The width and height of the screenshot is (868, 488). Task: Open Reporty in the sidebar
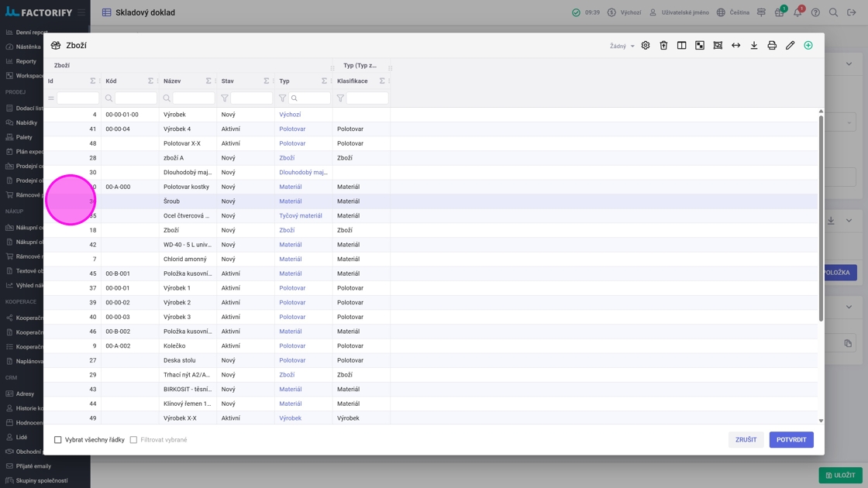click(26, 61)
